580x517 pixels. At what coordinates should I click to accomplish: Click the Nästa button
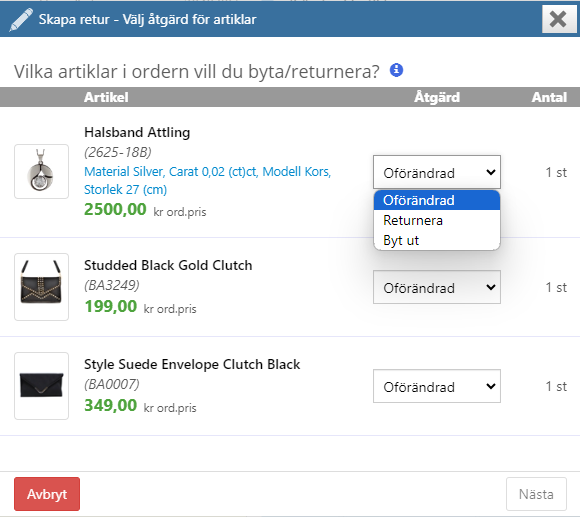click(x=536, y=494)
